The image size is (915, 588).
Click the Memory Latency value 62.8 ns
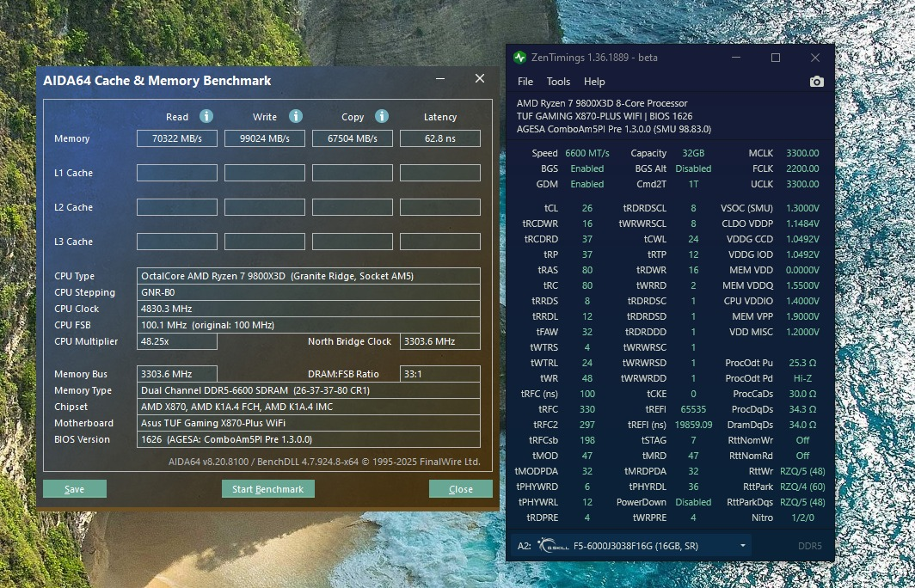click(x=440, y=138)
